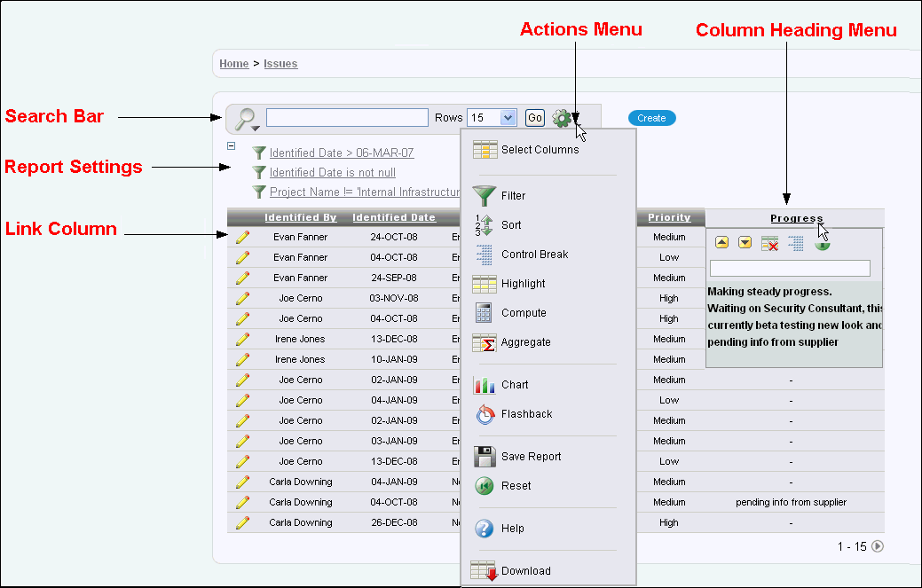Open the Home breadcrumb link

(x=233, y=64)
